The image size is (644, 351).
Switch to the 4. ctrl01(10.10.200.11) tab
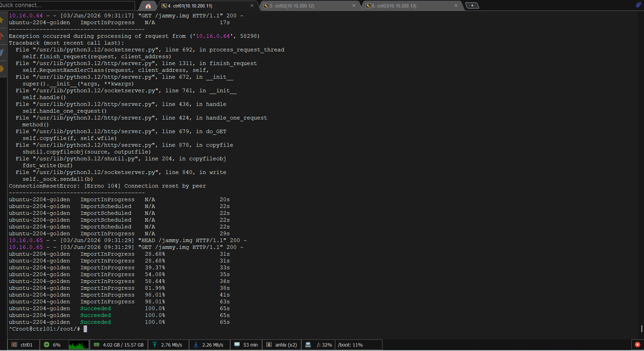point(207,6)
